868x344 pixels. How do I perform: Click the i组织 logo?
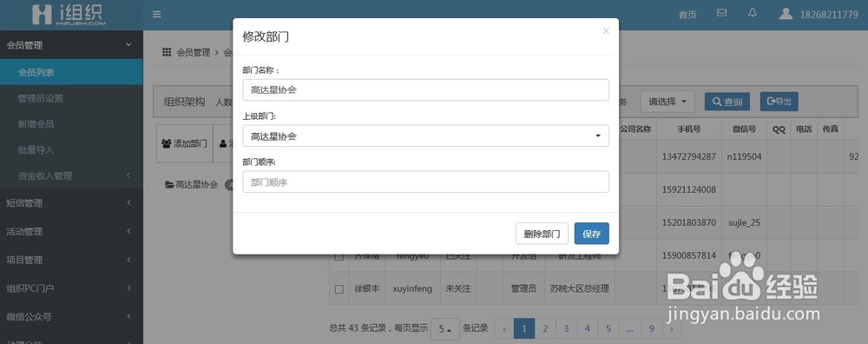click(69, 15)
